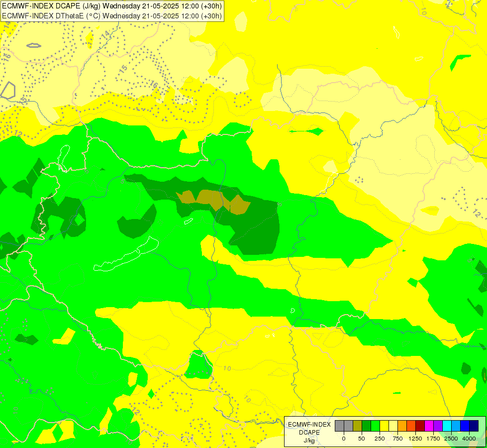Image resolution: width=487 pixels, height=448 pixels.
Task: Click the legend tick label 750
Action: (397, 439)
